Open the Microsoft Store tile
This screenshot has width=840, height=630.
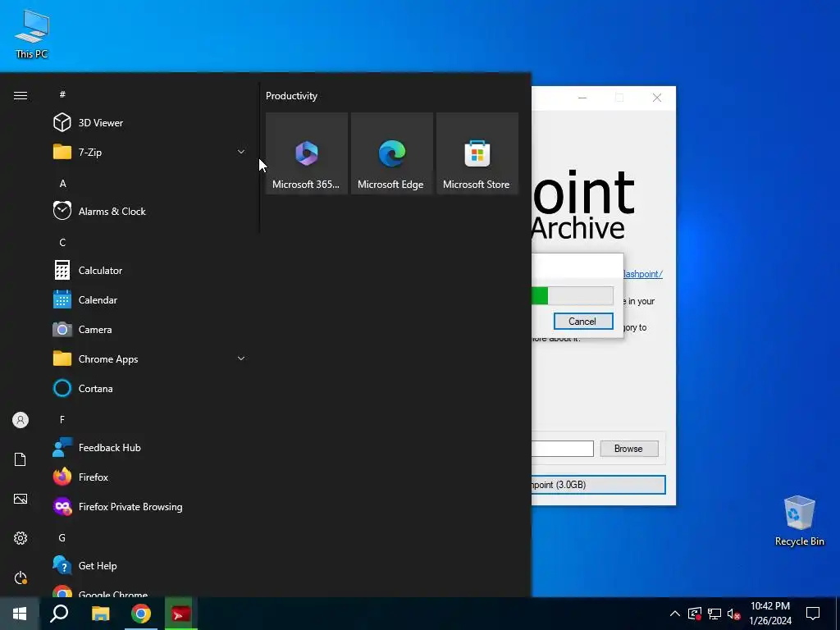click(477, 153)
